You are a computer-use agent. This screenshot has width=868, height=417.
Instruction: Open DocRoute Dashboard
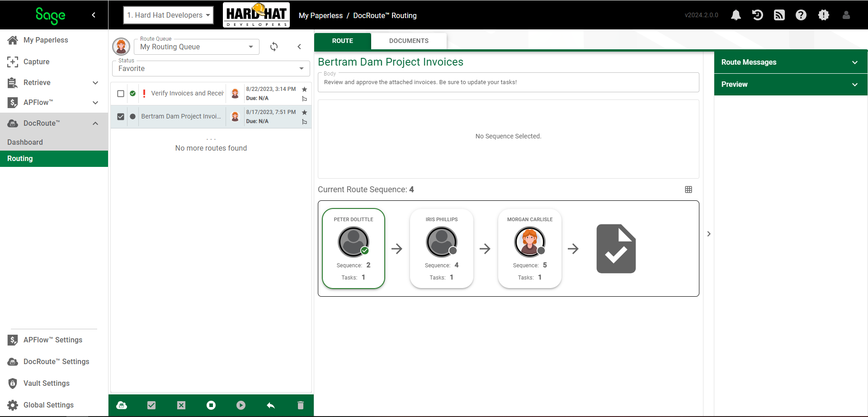pyautogui.click(x=54, y=142)
